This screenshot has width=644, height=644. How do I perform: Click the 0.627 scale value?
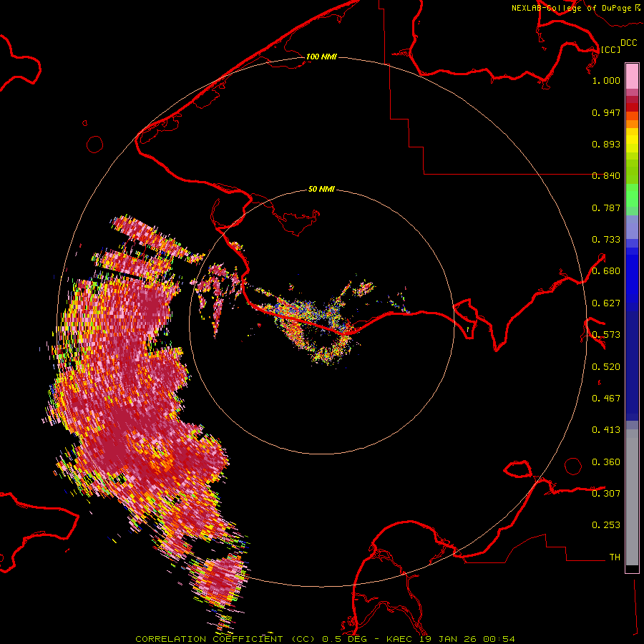click(x=606, y=303)
